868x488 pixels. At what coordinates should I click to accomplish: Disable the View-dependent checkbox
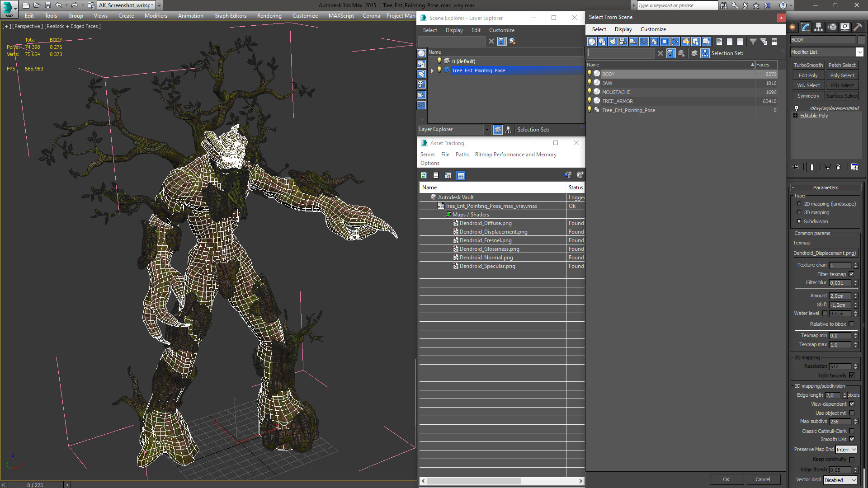point(852,404)
